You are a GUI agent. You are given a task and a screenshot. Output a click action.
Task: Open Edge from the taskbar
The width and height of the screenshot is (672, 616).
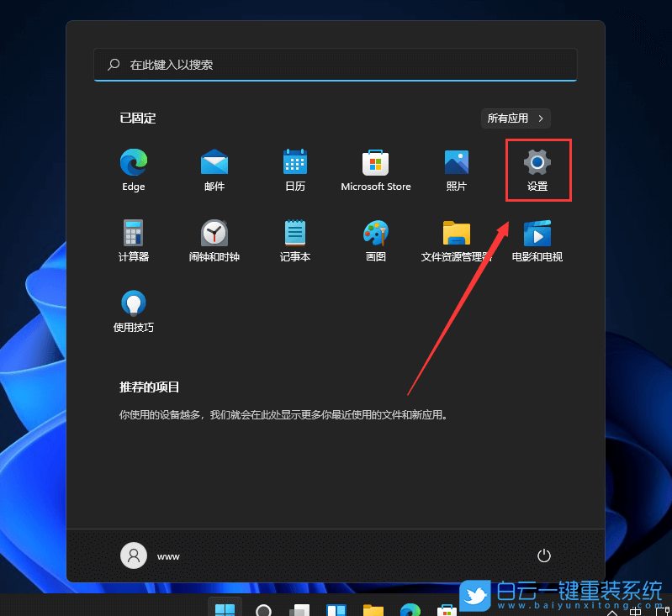point(410,610)
